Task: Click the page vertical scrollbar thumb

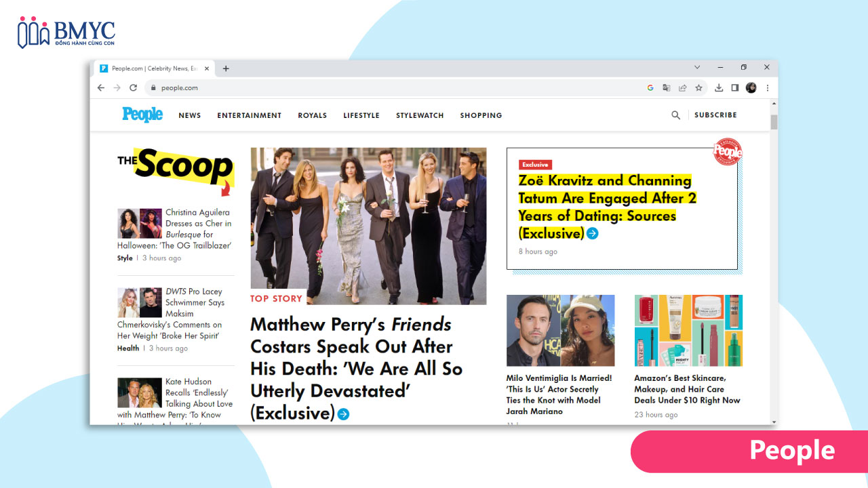Action: (x=774, y=122)
